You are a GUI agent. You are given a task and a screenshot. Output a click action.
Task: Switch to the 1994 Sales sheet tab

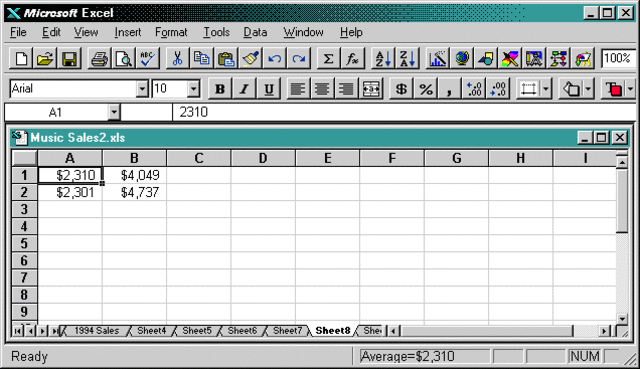[96, 331]
